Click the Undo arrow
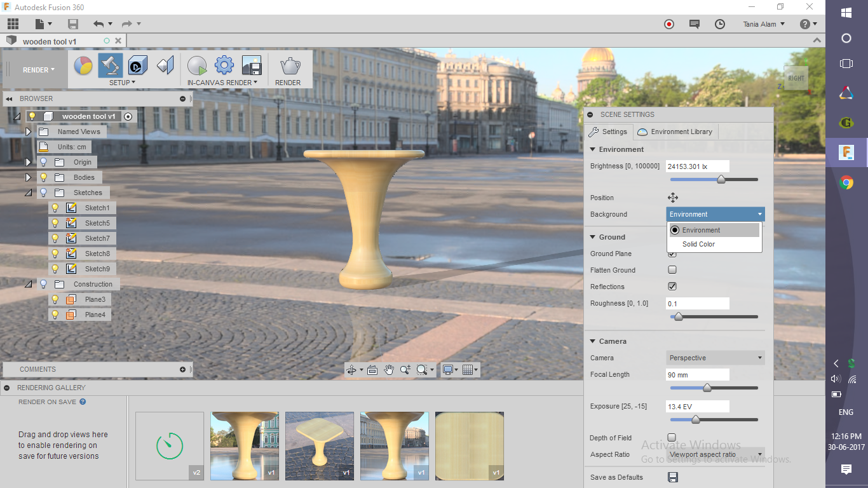 tap(98, 24)
